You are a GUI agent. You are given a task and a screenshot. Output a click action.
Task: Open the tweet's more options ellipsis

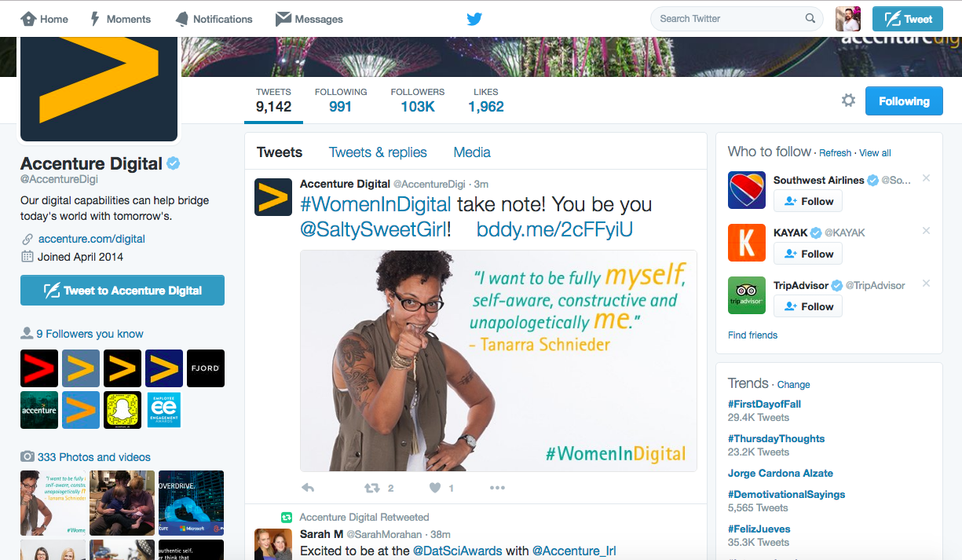pyautogui.click(x=497, y=488)
